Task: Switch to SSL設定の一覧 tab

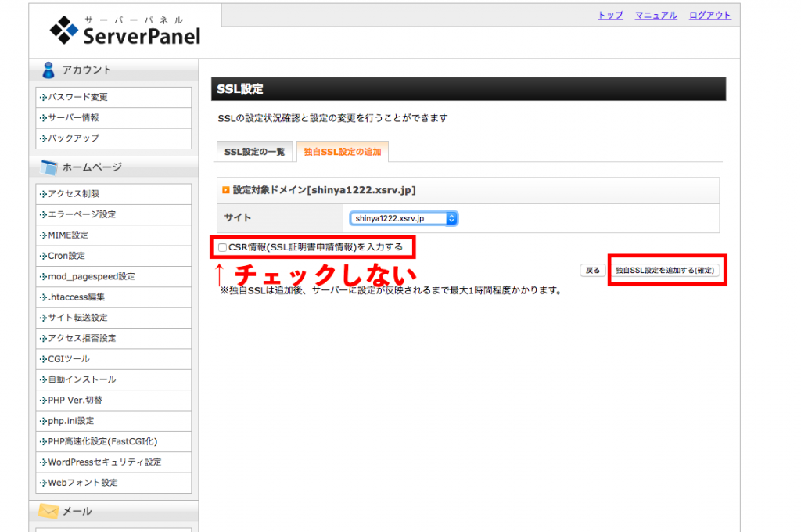Action: coord(254,152)
